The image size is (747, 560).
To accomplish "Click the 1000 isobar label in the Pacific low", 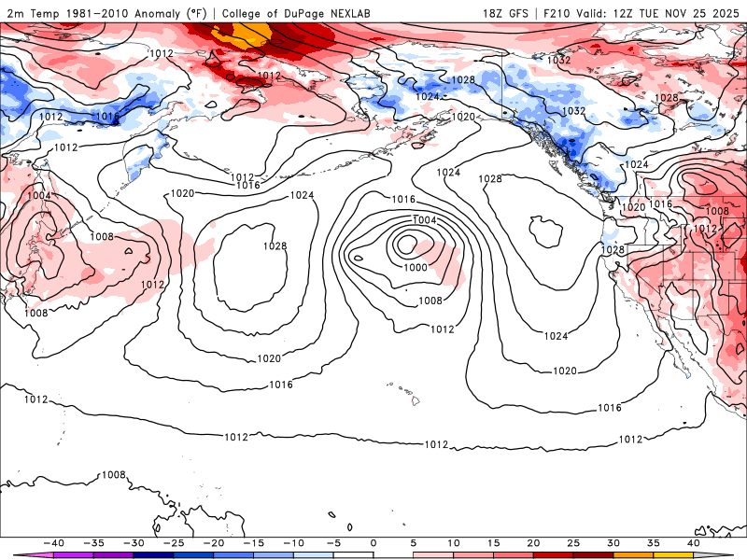I will [416, 267].
